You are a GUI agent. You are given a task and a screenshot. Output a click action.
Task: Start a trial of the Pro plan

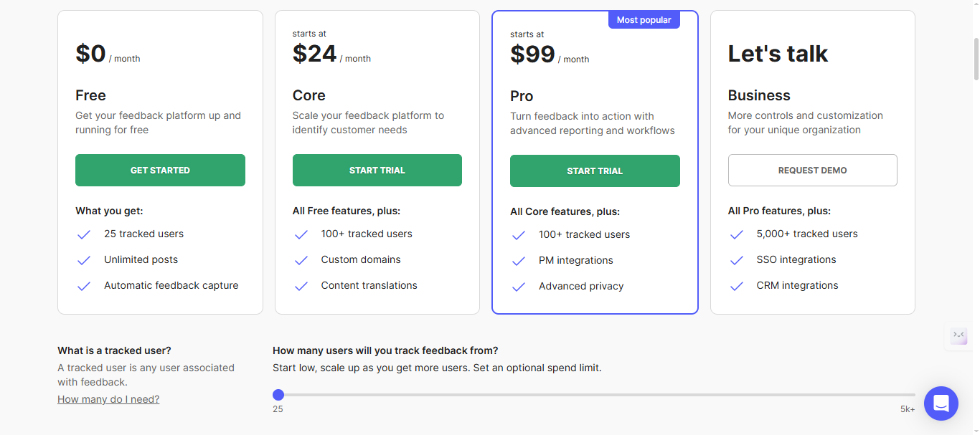click(x=595, y=171)
